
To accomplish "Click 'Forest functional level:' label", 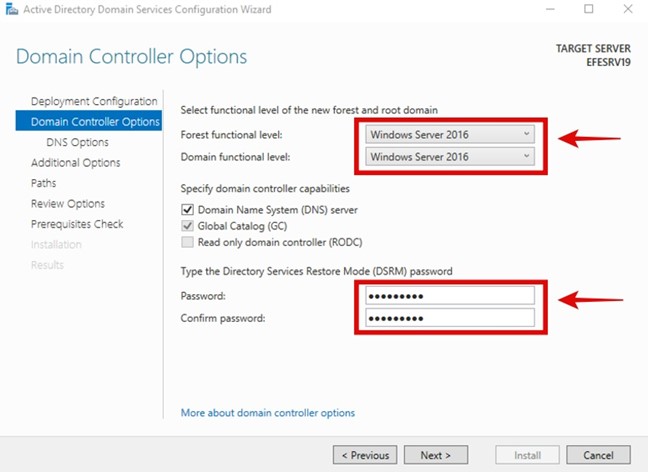I will [231, 135].
